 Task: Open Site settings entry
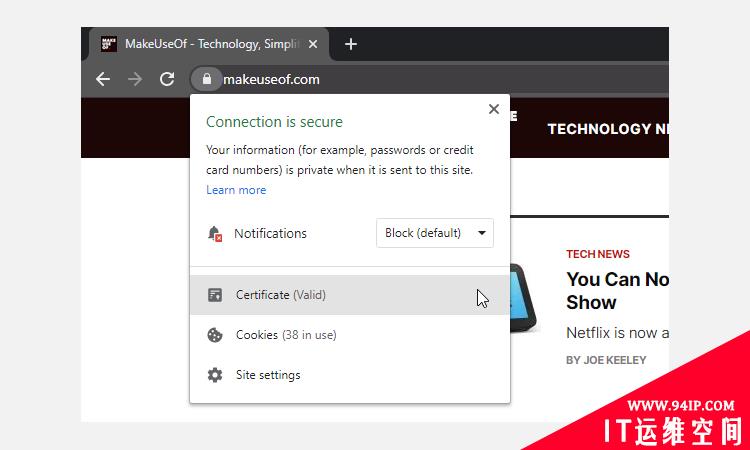coord(350,375)
